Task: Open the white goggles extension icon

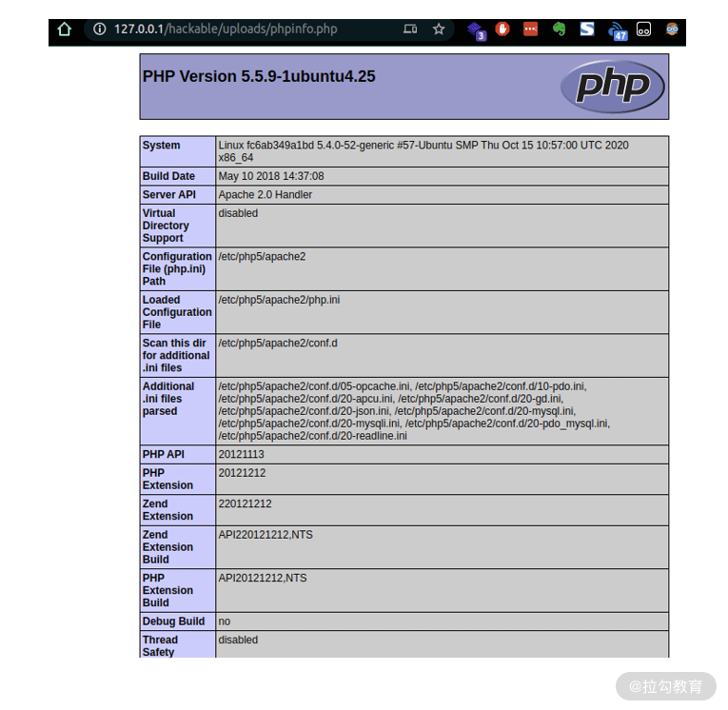Action: click(x=643, y=30)
